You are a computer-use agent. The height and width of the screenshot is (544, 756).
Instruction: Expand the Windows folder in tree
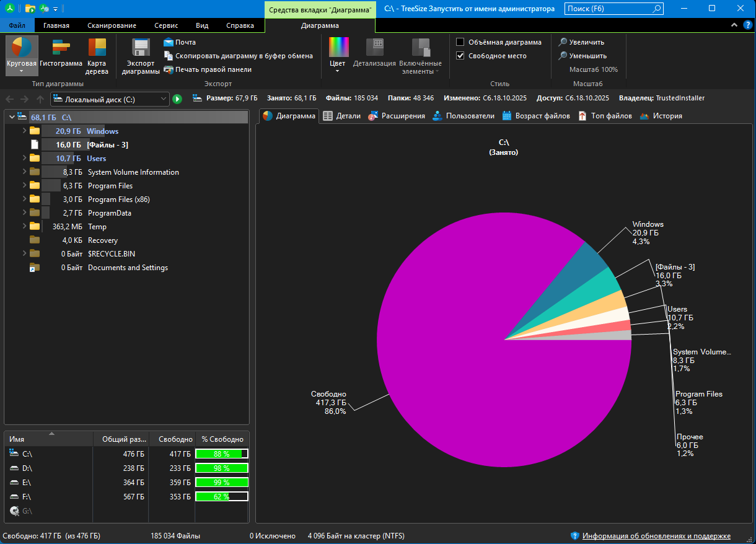tap(24, 131)
